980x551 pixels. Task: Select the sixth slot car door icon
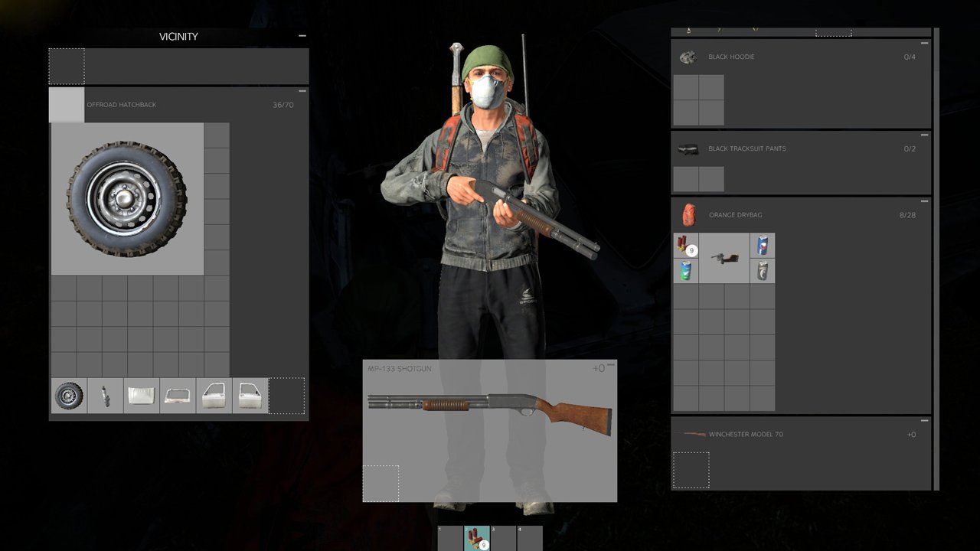250,396
